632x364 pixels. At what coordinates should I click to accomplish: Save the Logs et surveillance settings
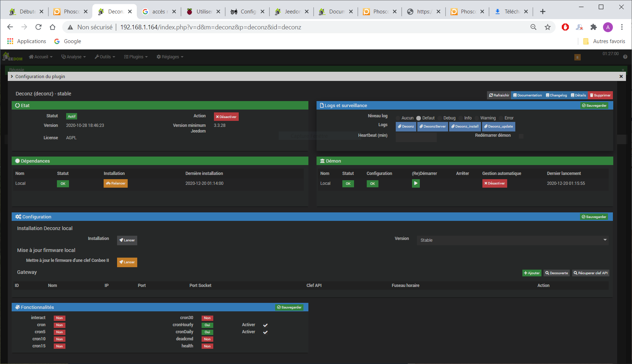[594, 106]
